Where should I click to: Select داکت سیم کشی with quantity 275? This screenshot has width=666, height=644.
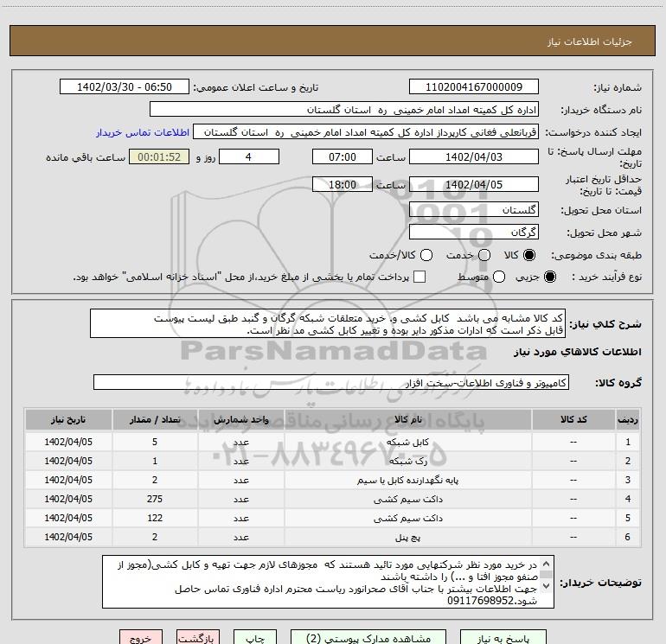pos(333,499)
